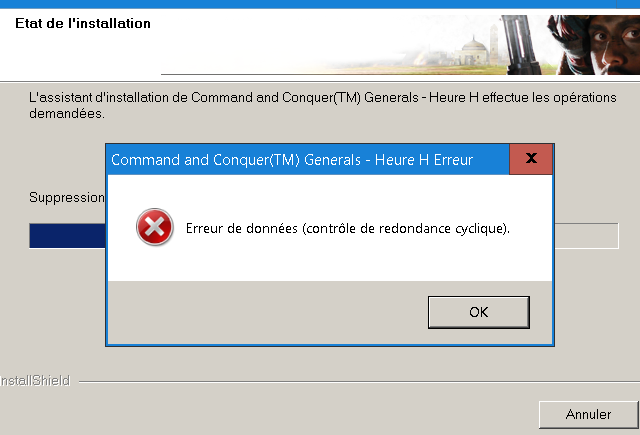Cancel installation with the Annuler button
The width and height of the screenshot is (640, 435).
pos(588,415)
